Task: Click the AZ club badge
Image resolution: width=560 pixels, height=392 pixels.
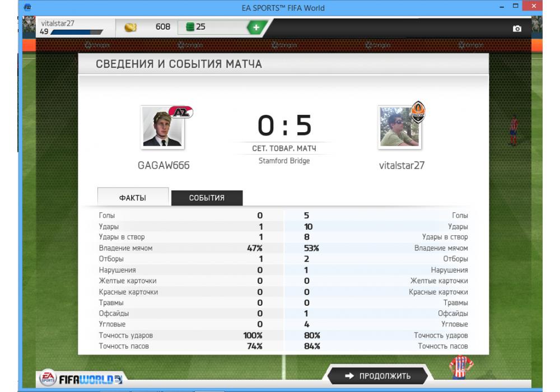Action: [x=181, y=112]
